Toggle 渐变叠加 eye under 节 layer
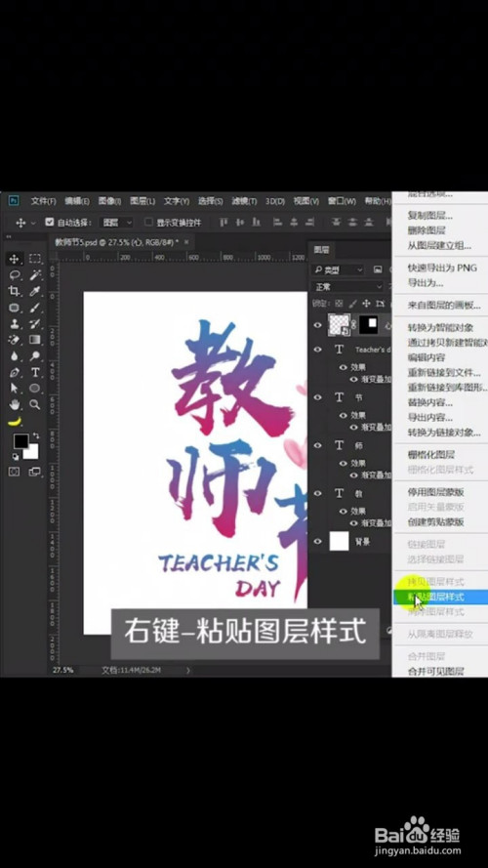Screen dimensions: 488x868 (353, 428)
